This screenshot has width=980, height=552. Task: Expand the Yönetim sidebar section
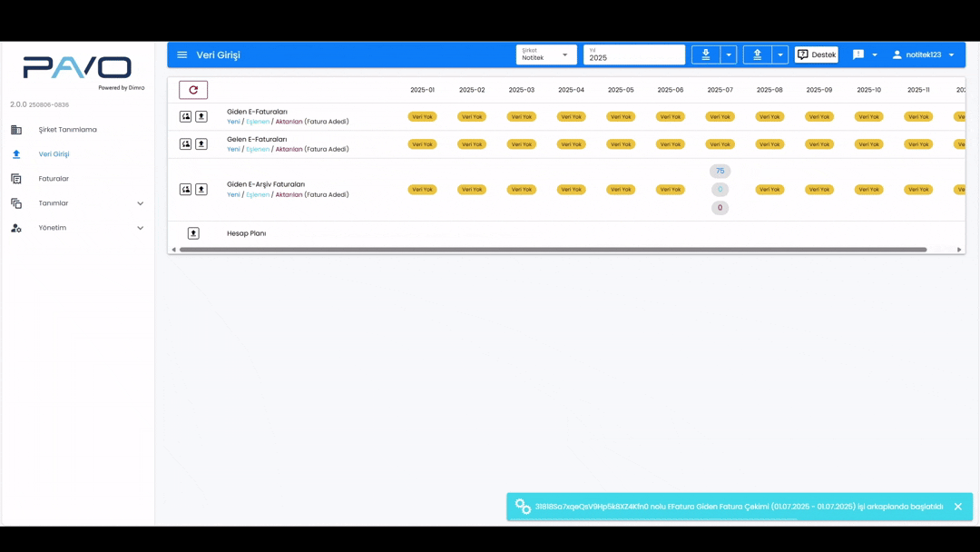coord(77,228)
